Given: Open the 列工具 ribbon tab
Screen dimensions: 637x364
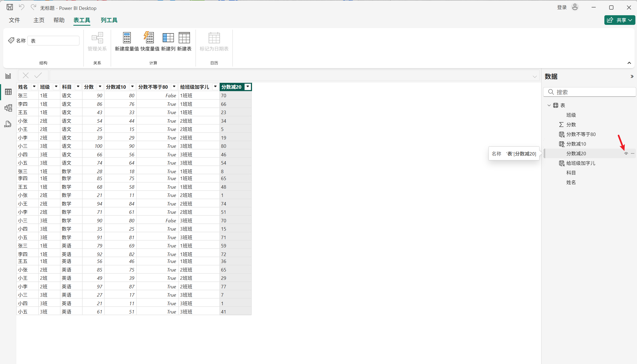Looking at the screenshot, I should click(x=109, y=20).
